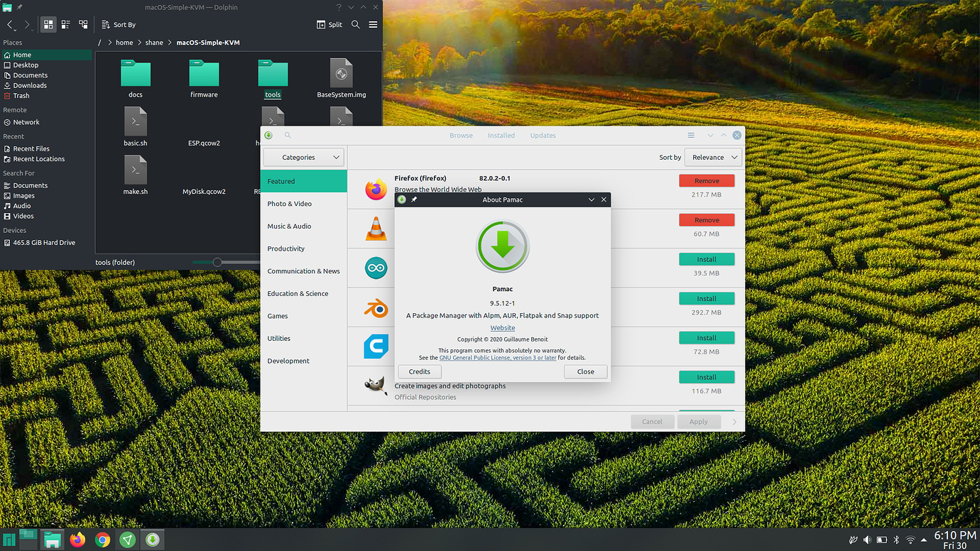980x551 pixels.
Task: Click 'shane' in Dolphin breadcrumb path
Action: point(154,43)
